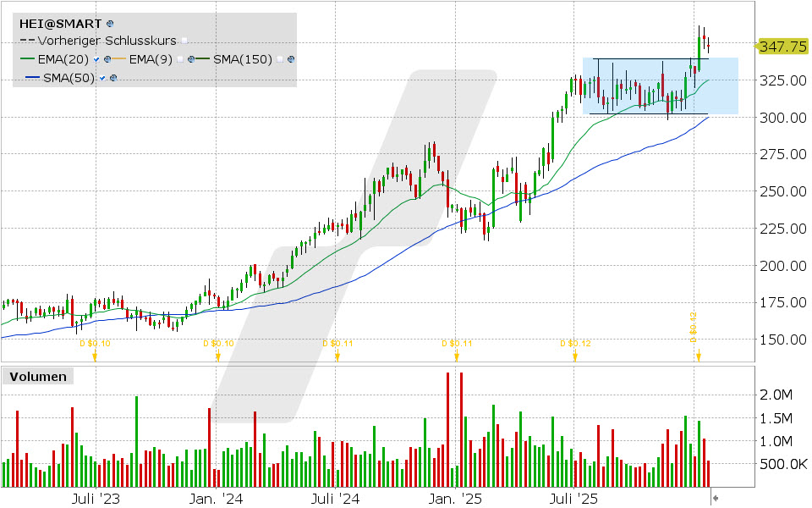The width and height of the screenshot is (812, 508).
Task: Enable the EMA(9) checkbox
Action: click(x=180, y=59)
